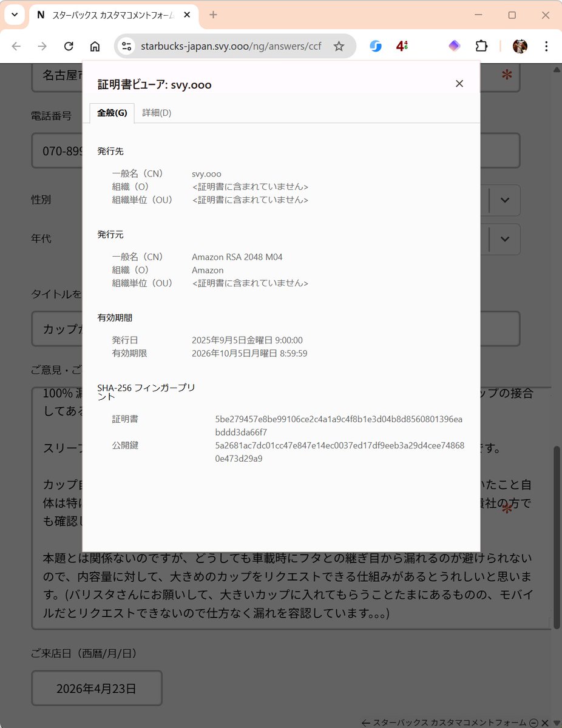Click the browser back arrow
The image size is (562, 728).
16,46
